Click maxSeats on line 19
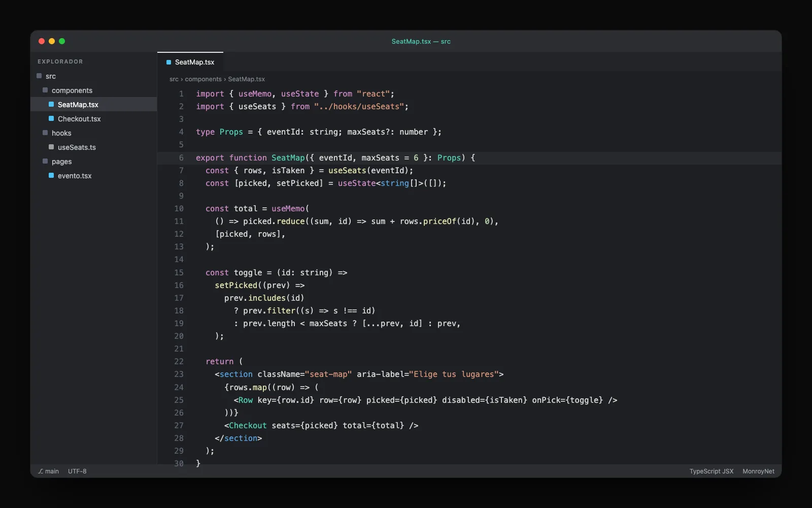812x508 pixels. (x=328, y=324)
